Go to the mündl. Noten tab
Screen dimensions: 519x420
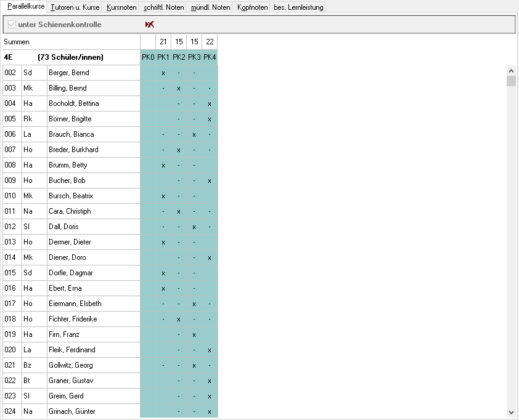(x=211, y=7)
